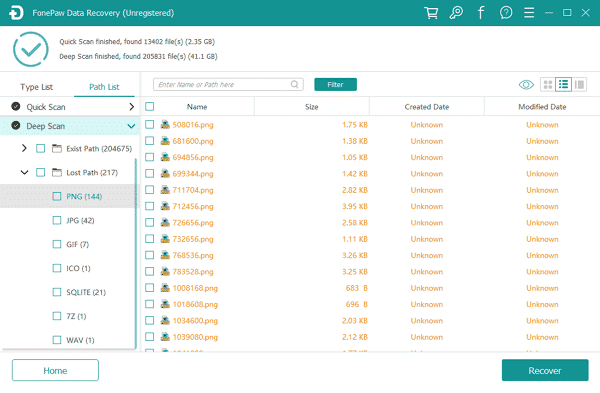Sort by Created Date column header
Viewport: 600px width, 393px height.
click(x=427, y=107)
